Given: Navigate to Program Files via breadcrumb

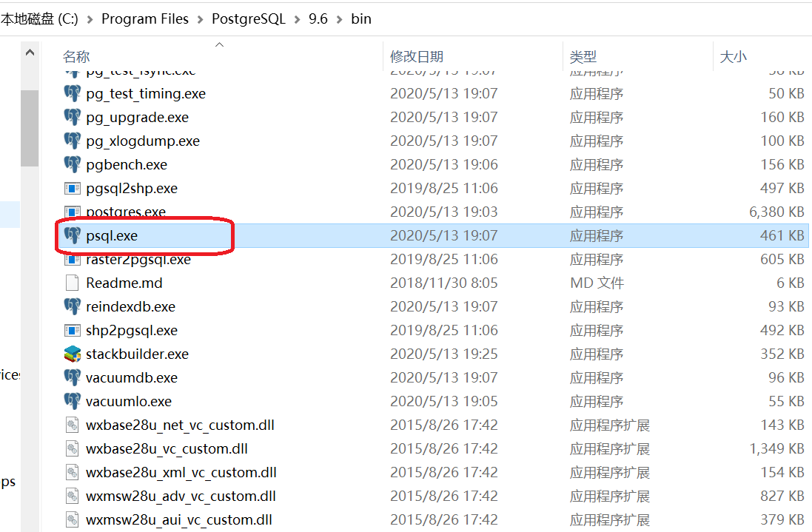Looking at the screenshot, I should (145, 18).
